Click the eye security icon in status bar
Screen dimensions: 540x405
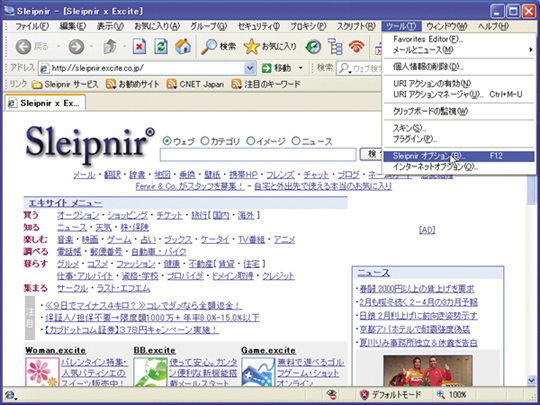click(332, 394)
